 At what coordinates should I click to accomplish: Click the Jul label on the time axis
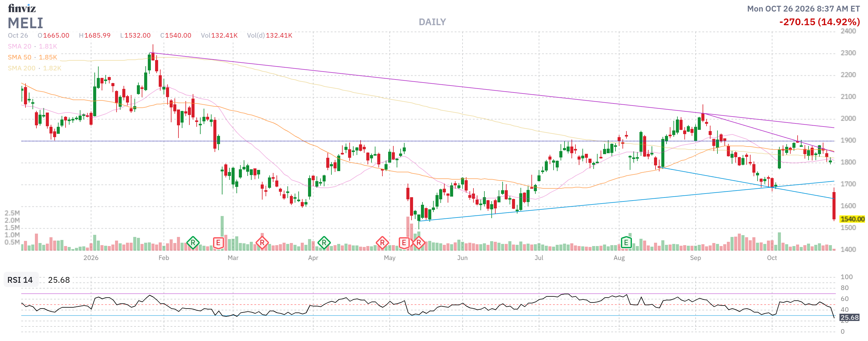point(539,258)
